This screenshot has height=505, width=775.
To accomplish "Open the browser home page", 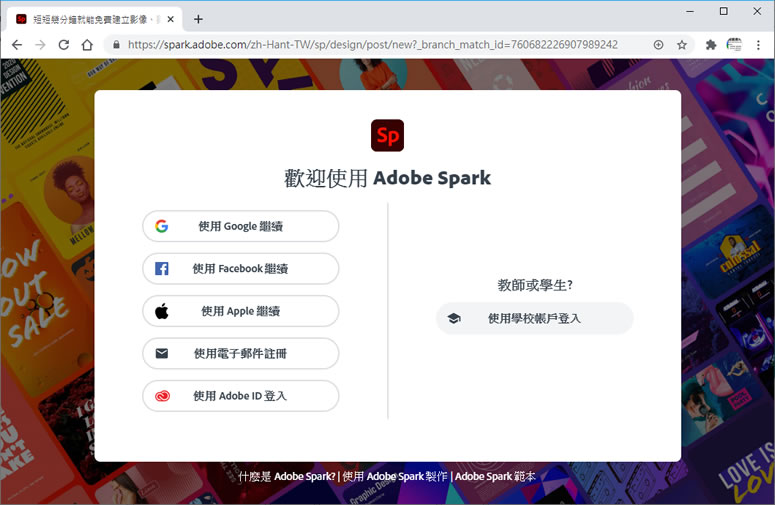I will click(x=87, y=45).
